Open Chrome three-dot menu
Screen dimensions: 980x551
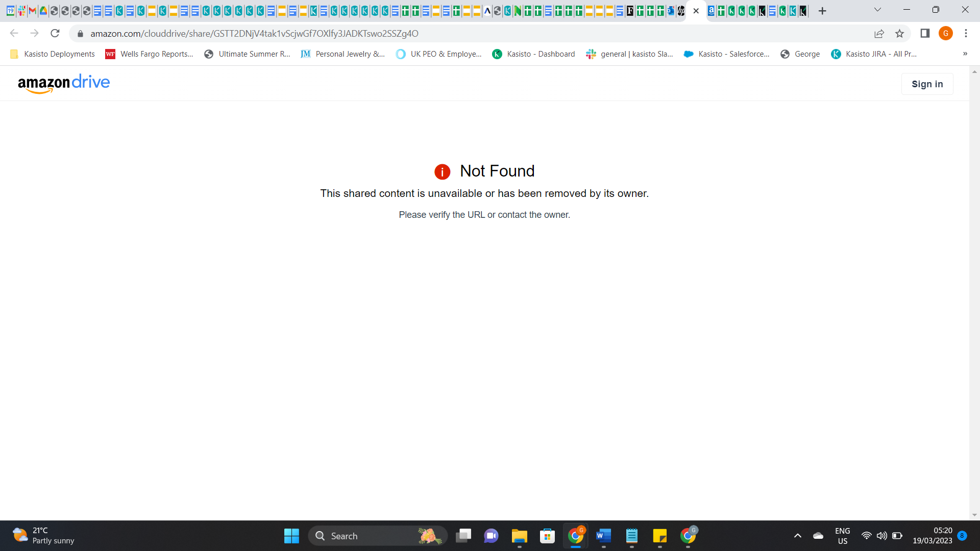(966, 34)
